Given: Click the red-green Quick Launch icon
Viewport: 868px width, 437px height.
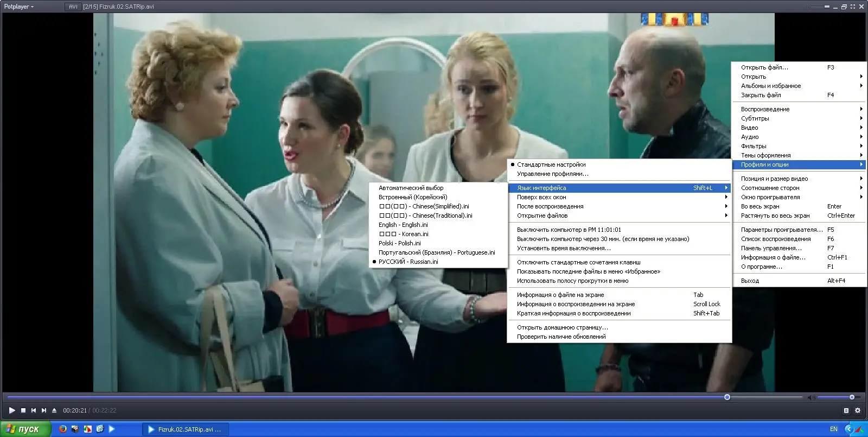Looking at the screenshot, I should point(87,429).
